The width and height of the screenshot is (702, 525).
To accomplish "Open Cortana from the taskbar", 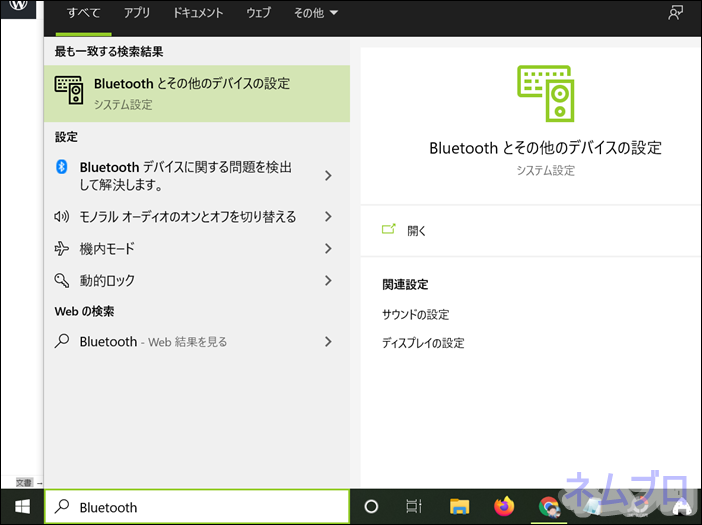I will coord(371,507).
